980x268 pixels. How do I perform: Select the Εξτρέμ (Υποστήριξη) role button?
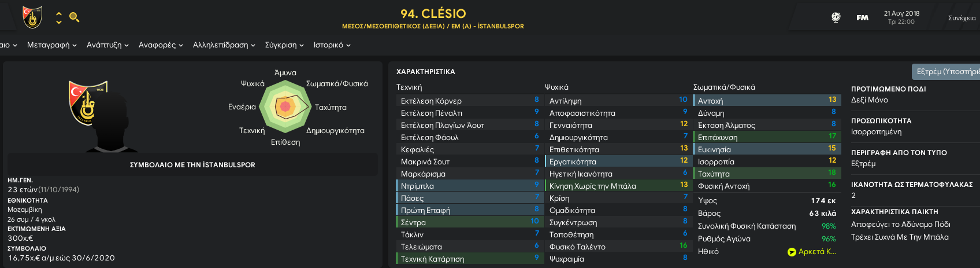[946, 71]
